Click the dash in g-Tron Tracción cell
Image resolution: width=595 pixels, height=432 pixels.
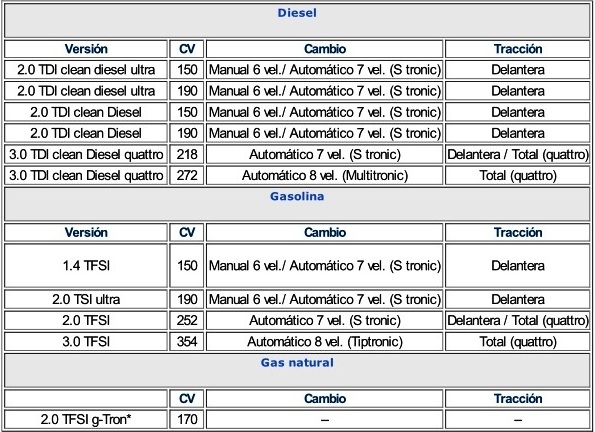pyautogui.click(x=518, y=419)
